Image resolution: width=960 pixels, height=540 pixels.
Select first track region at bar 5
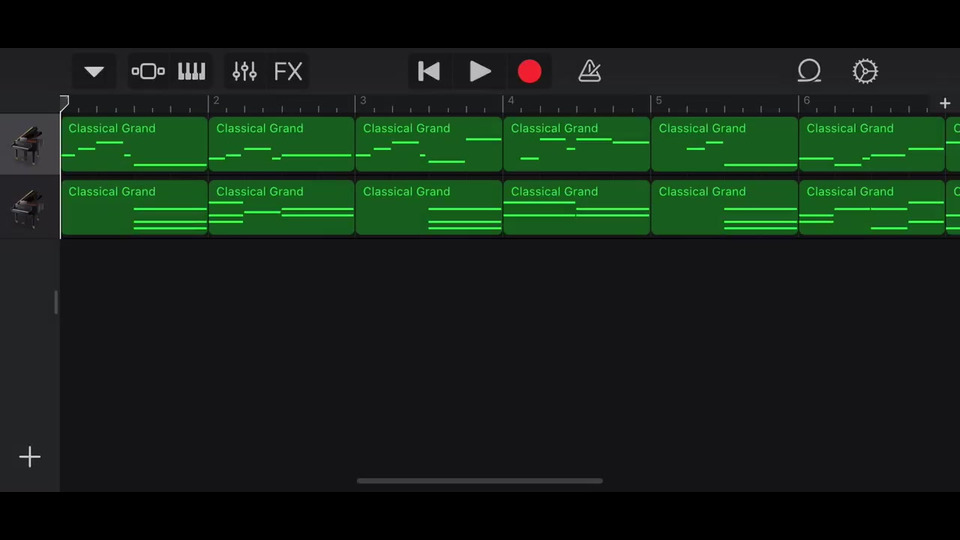pyautogui.click(x=725, y=144)
